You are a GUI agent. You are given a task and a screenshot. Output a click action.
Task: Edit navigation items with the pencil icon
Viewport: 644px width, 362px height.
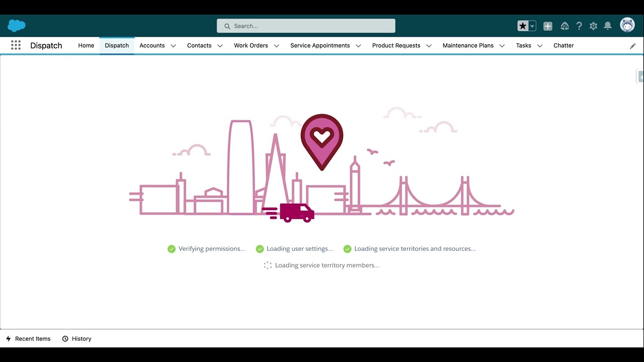(x=633, y=46)
